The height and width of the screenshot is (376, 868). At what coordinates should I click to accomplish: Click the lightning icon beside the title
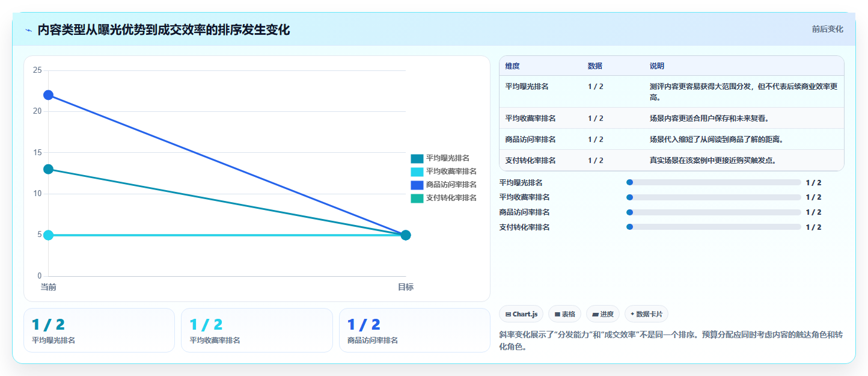pos(29,30)
